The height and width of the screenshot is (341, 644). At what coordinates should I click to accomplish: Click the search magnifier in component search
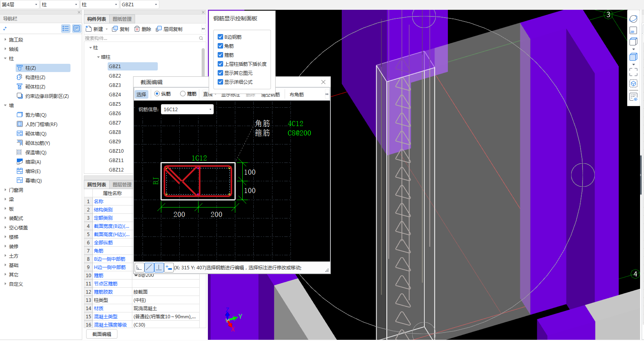point(201,38)
